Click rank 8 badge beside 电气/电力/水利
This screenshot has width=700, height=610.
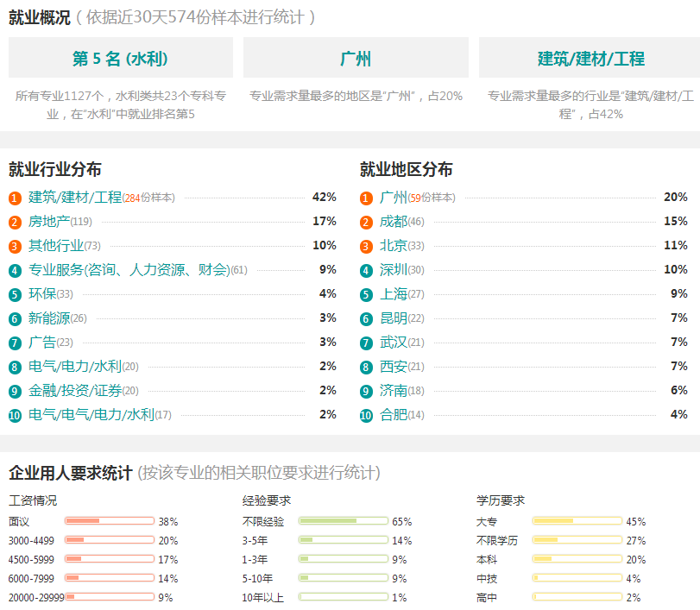pos(15,368)
